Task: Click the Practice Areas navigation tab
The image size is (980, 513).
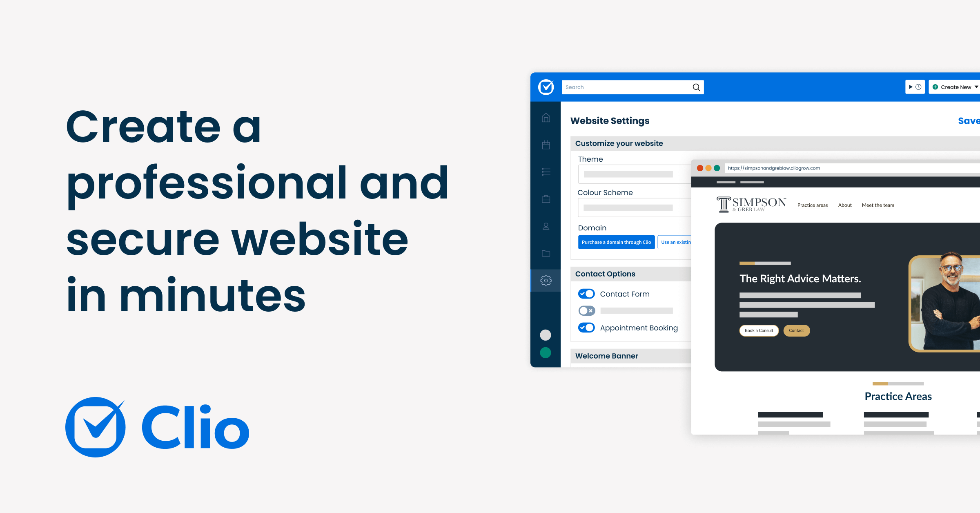Action: tap(811, 205)
